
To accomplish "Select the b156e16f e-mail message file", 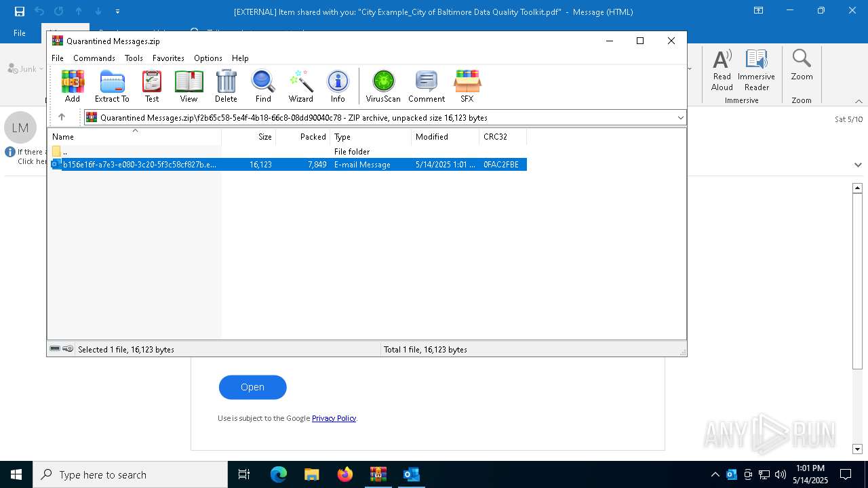I will tap(288, 165).
